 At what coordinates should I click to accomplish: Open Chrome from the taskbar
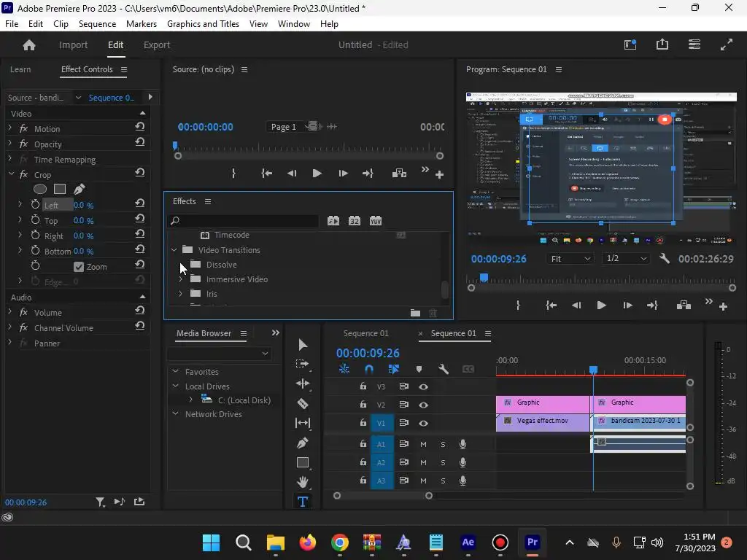point(340,542)
